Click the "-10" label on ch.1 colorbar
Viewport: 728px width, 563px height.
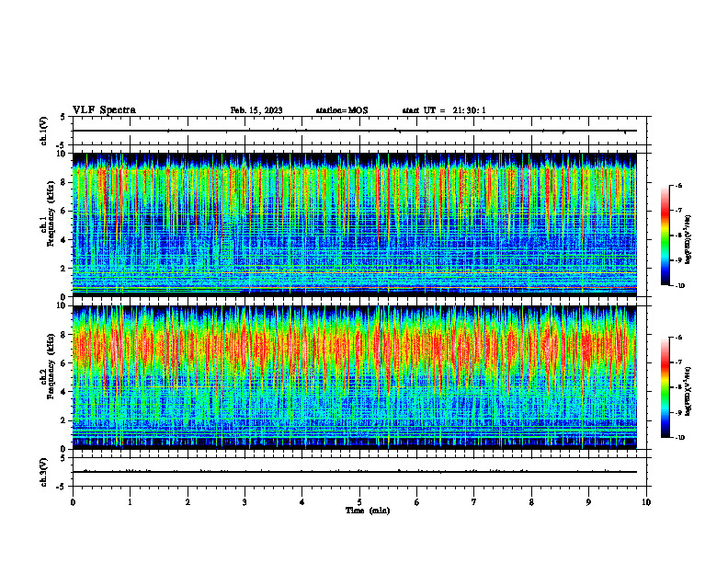click(680, 285)
